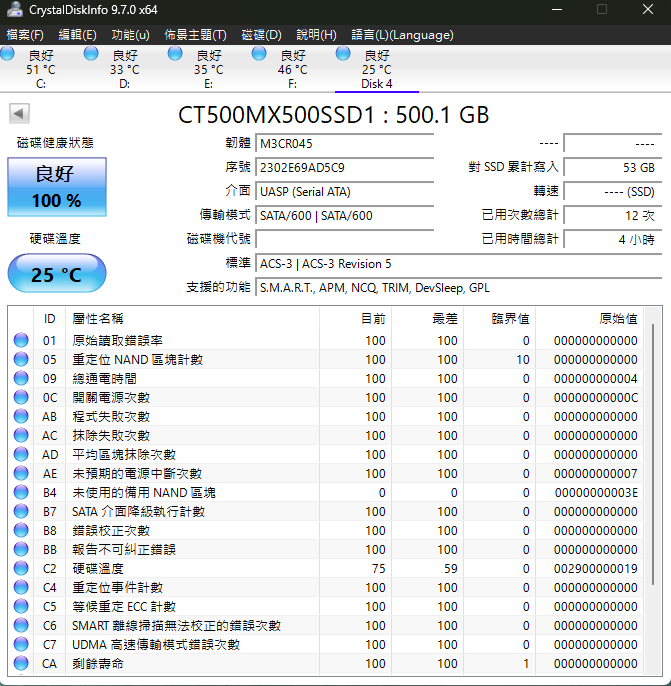This screenshot has width=671, height=686.
Task: Open the 檔案(F) menu
Action: (25, 35)
